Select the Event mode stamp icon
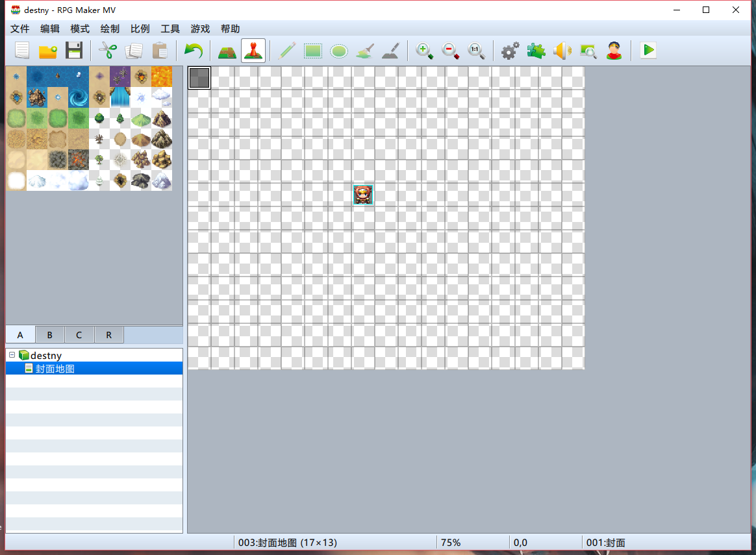This screenshot has width=756, height=555. coord(253,51)
